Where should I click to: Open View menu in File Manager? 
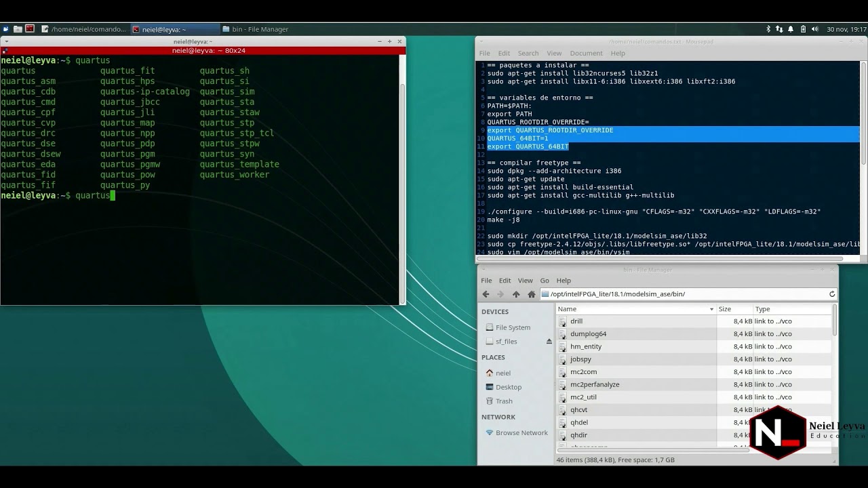pos(526,281)
